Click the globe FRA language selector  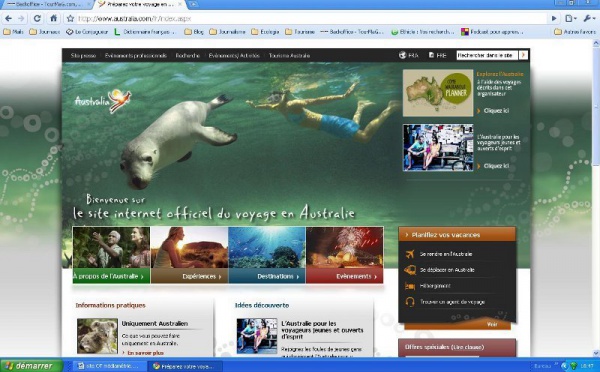408,55
